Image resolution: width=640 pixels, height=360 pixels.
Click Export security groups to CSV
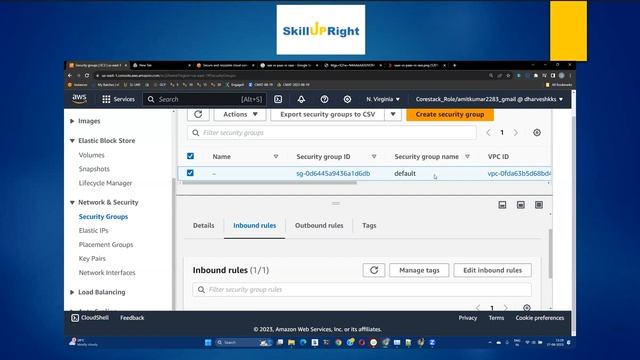point(328,114)
